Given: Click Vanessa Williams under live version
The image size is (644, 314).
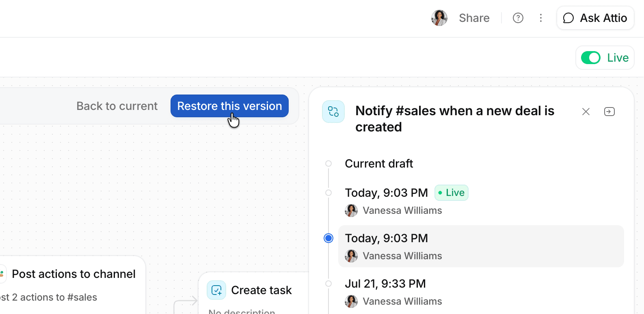Looking at the screenshot, I should (x=402, y=211).
